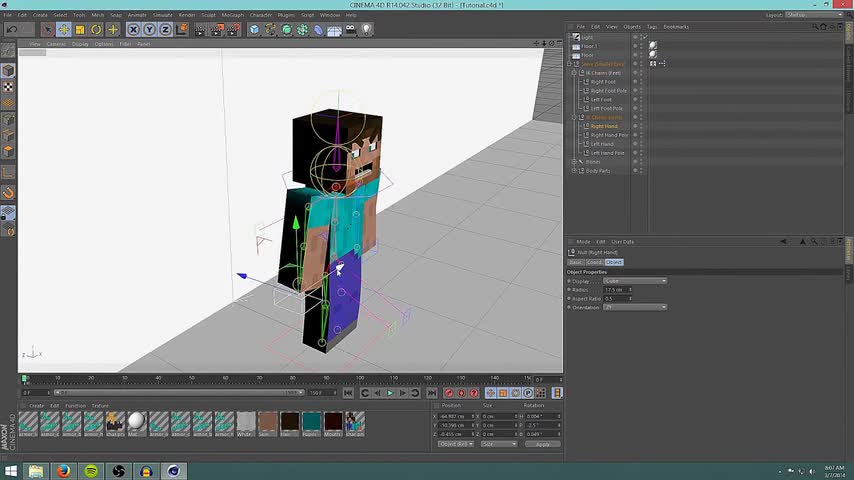Select Left Hand Pole in object tree
Image resolution: width=854 pixels, height=480 pixels.
click(x=607, y=153)
